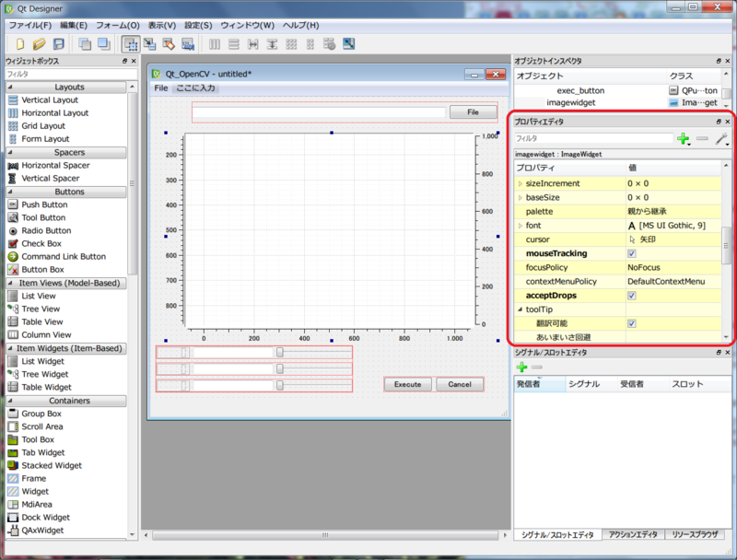Select the Edit Widgets mode icon
Screen dimensions: 737x560
(x=131, y=44)
